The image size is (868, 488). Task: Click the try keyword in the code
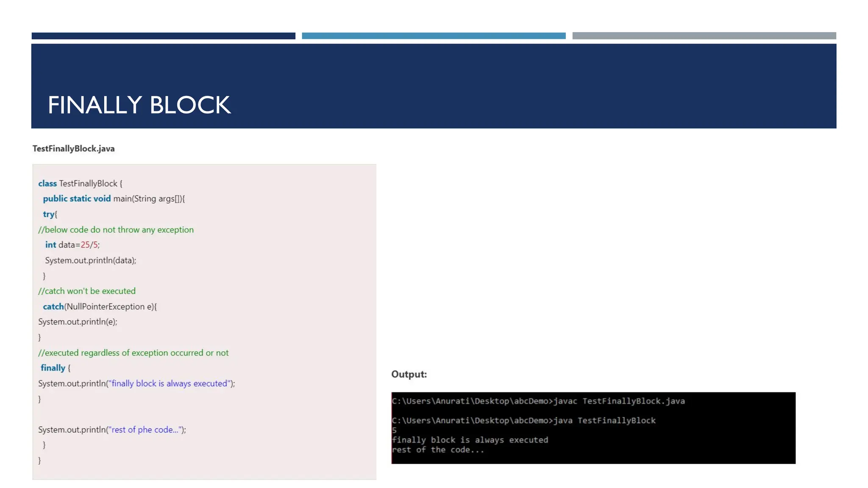(49, 214)
